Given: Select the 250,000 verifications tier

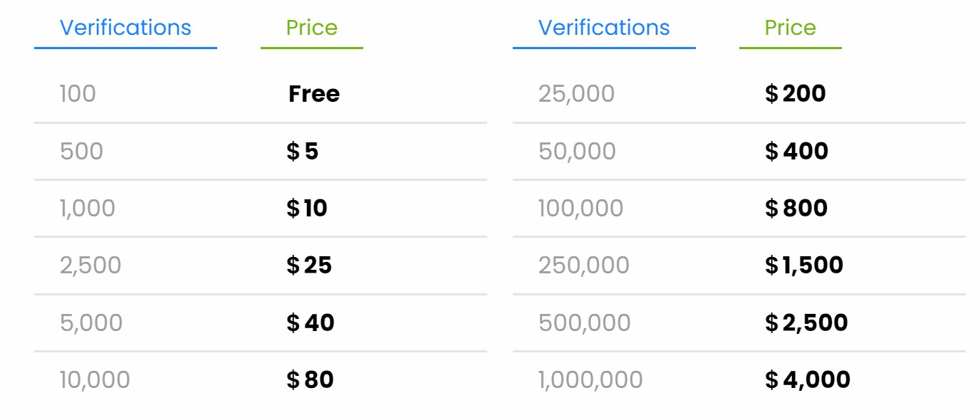Looking at the screenshot, I should pos(584,265).
